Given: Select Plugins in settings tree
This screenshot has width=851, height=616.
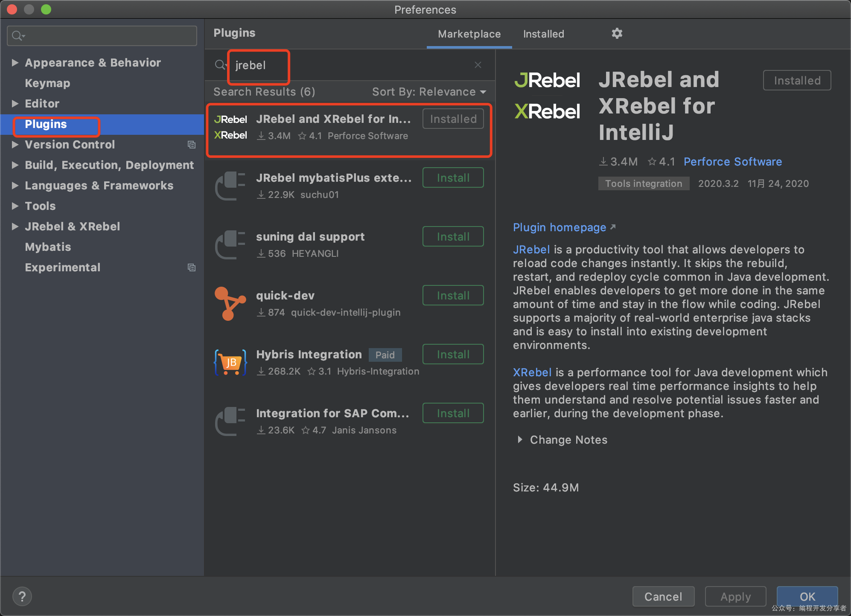Looking at the screenshot, I should [x=102, y=124].
